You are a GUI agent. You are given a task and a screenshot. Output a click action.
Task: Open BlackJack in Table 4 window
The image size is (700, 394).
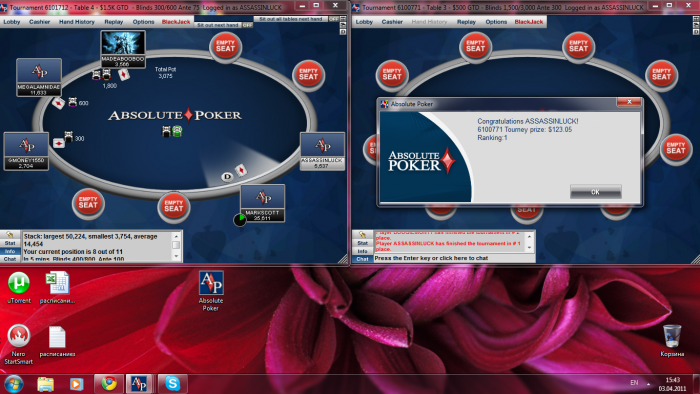pos(176,22)
